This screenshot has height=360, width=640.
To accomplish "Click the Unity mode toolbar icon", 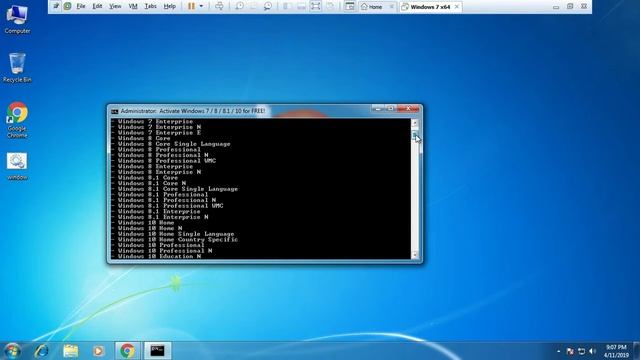I will click(x=330, y=6).
